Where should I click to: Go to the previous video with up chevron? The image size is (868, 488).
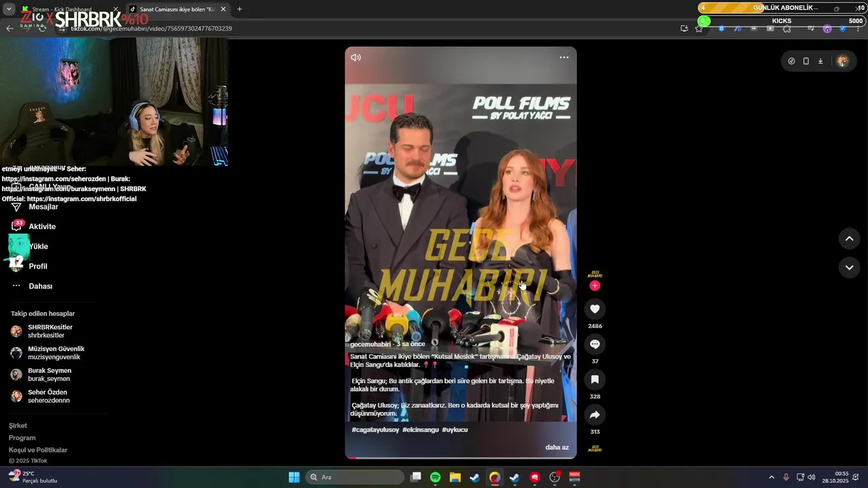849,239
